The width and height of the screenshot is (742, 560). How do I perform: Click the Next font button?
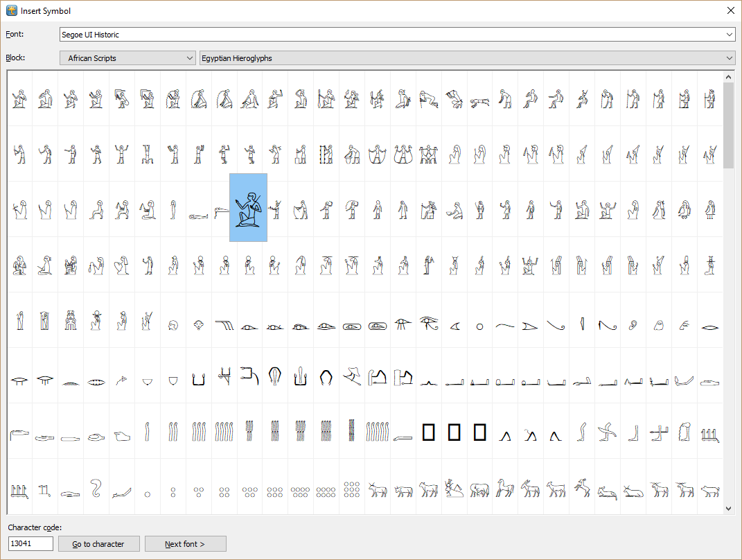(185, 543)
